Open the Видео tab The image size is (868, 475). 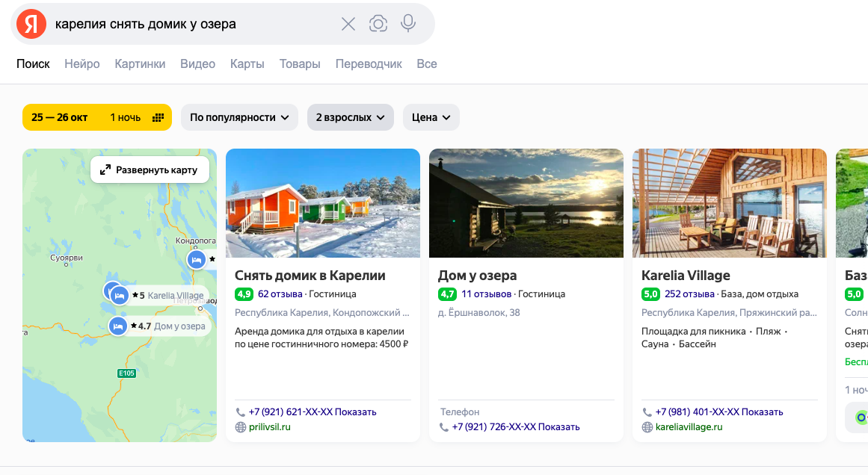197,63
